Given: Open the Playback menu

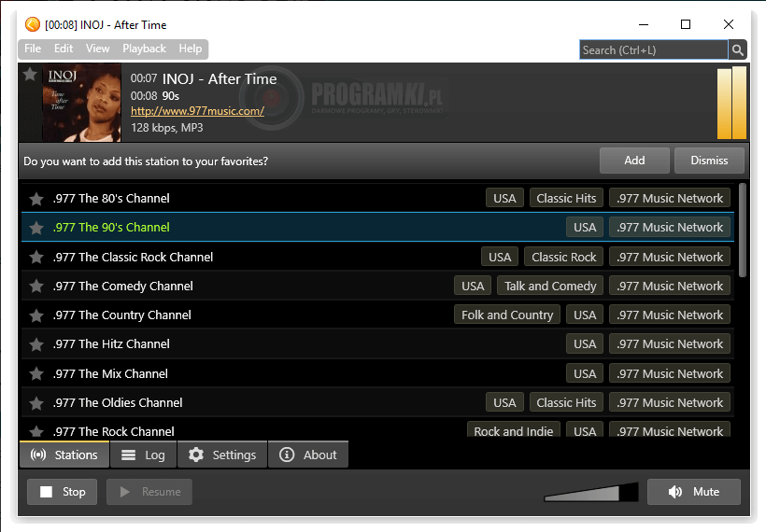Looking at the screenshot, I should 144,49.
